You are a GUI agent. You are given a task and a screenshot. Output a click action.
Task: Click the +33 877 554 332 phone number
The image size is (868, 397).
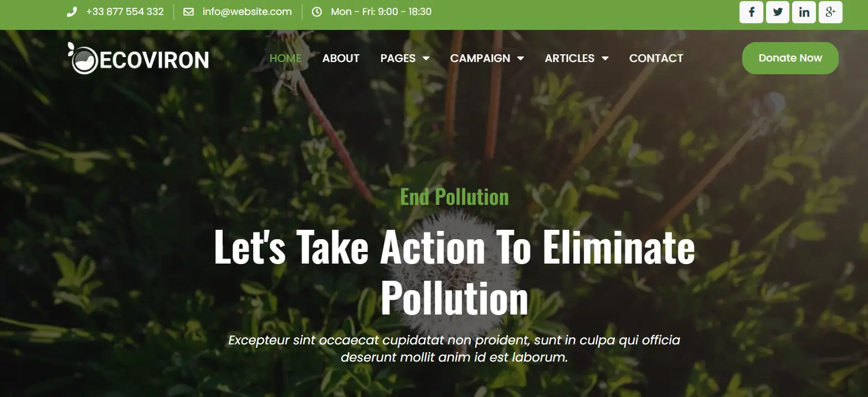click(x=125, y=12)
